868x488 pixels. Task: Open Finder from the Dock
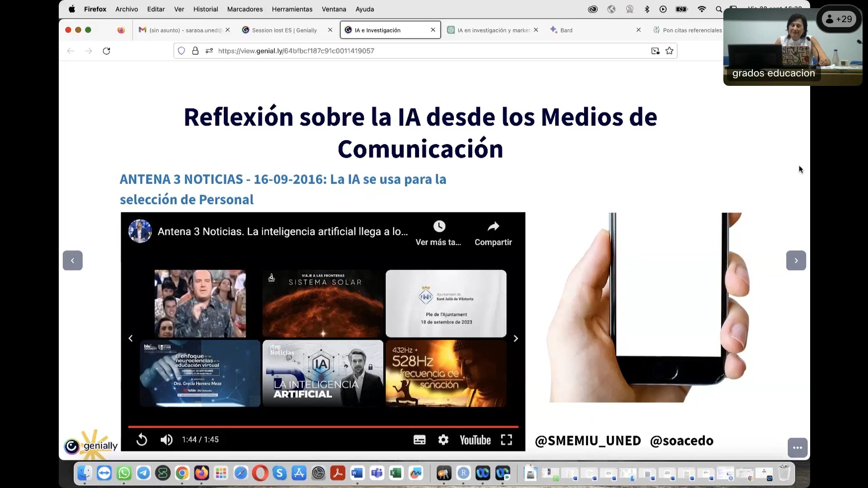(x=85, y=473)
